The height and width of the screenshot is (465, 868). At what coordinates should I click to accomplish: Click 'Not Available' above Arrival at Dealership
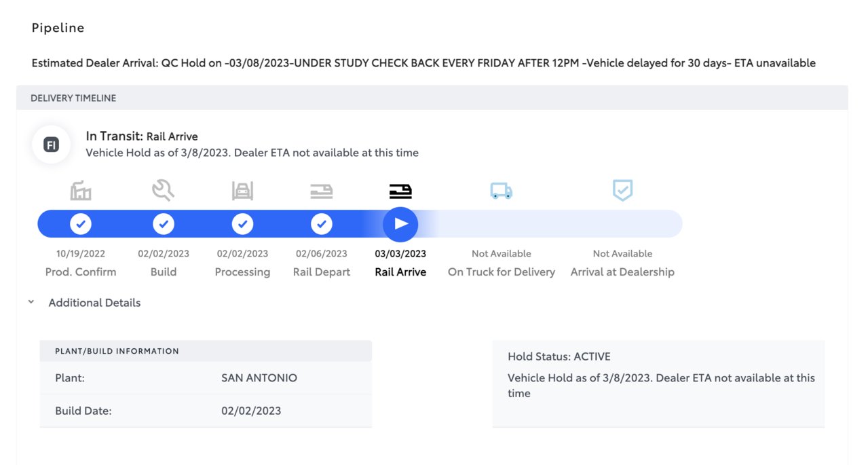622,254
